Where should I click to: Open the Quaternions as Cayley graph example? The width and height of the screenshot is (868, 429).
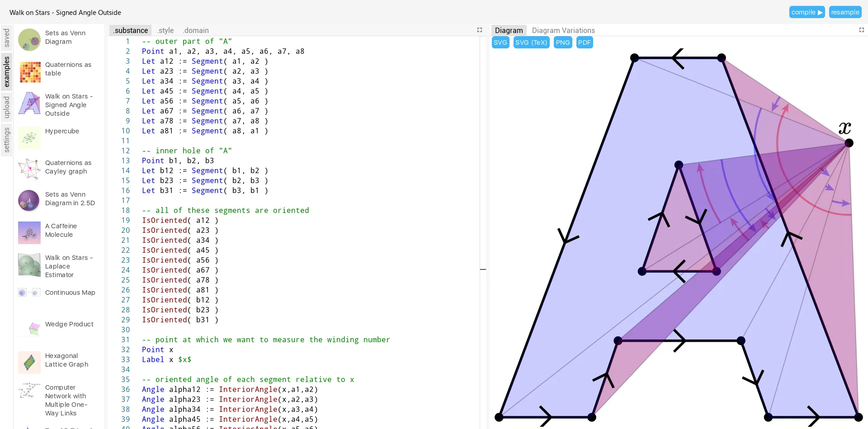(68, 167)
